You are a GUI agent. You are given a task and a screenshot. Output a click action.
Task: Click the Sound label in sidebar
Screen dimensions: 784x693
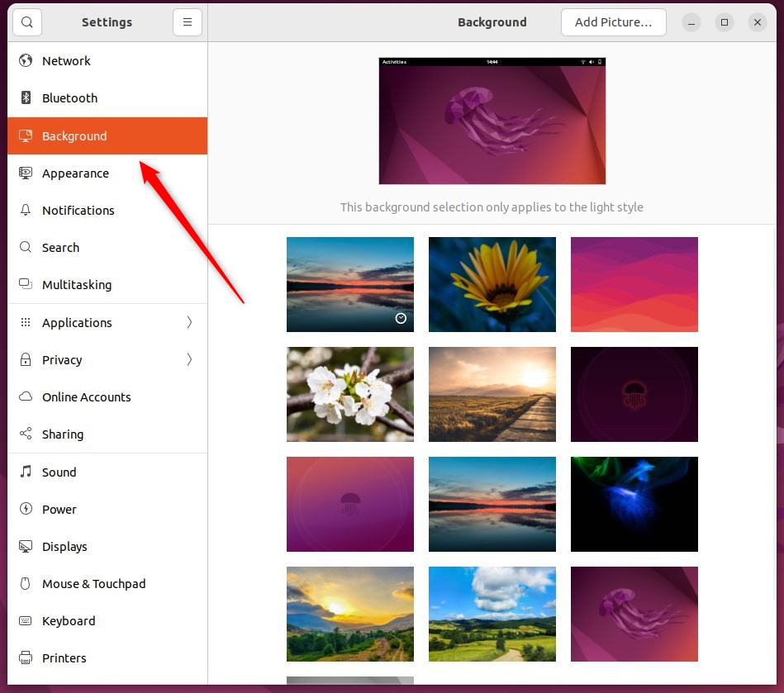point(59,472)
